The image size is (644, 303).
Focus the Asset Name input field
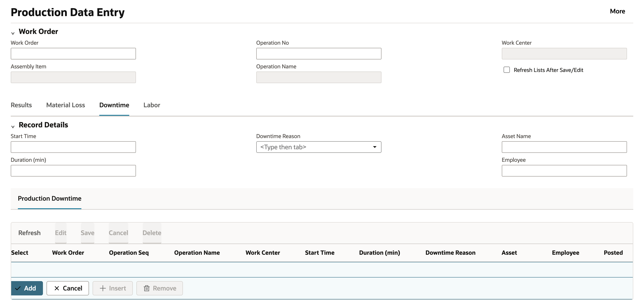pyautogui.click(x=564, y=147)
